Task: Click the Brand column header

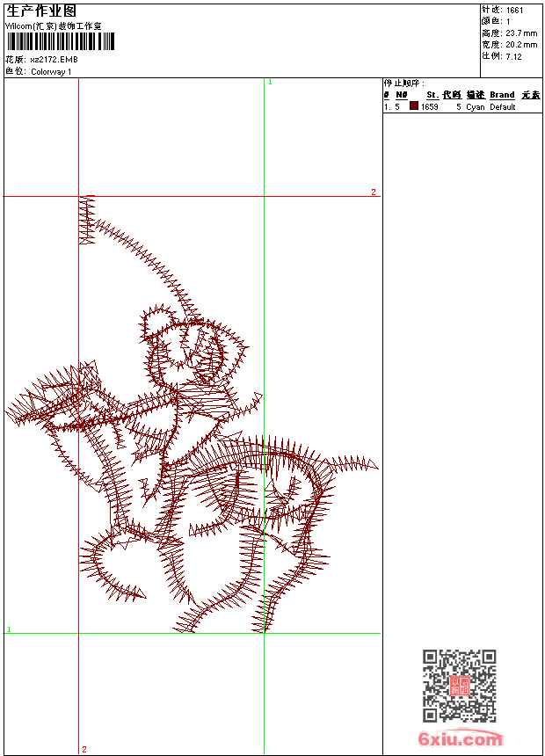Action: (x=502, y=95)
